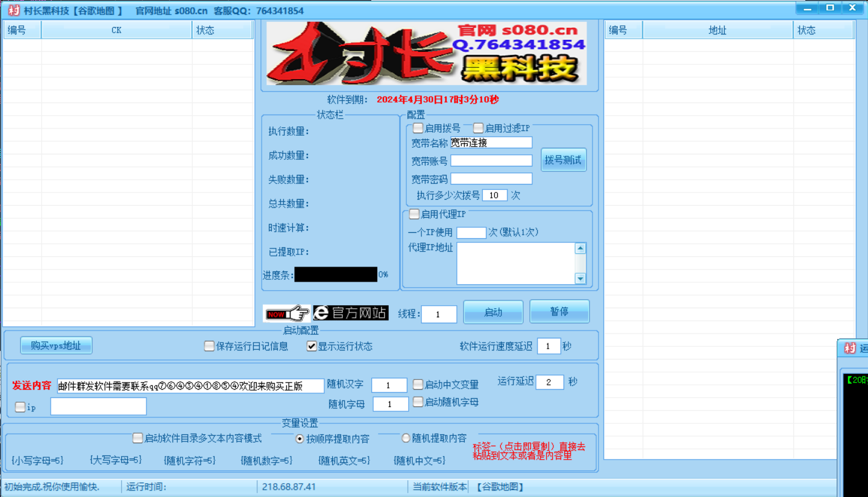Click the 软件运行速度延迟 seconds field
The image size is (868, 497).
(x=549, y=346)
